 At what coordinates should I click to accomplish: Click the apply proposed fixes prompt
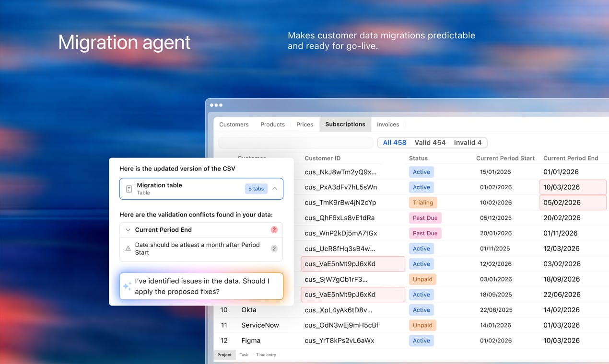201,286
